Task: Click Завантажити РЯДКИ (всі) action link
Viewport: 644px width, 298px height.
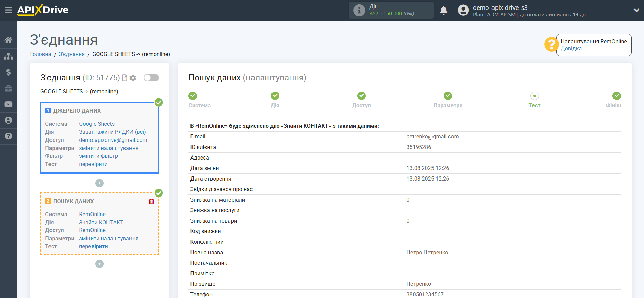Action: (113, 132)
